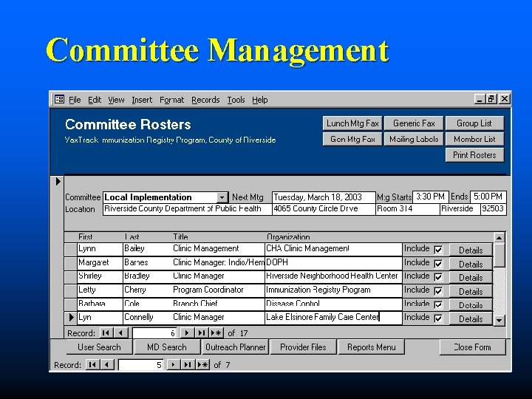Click the Lunch Mtg Fax button
532x399 pixels.
352,123
